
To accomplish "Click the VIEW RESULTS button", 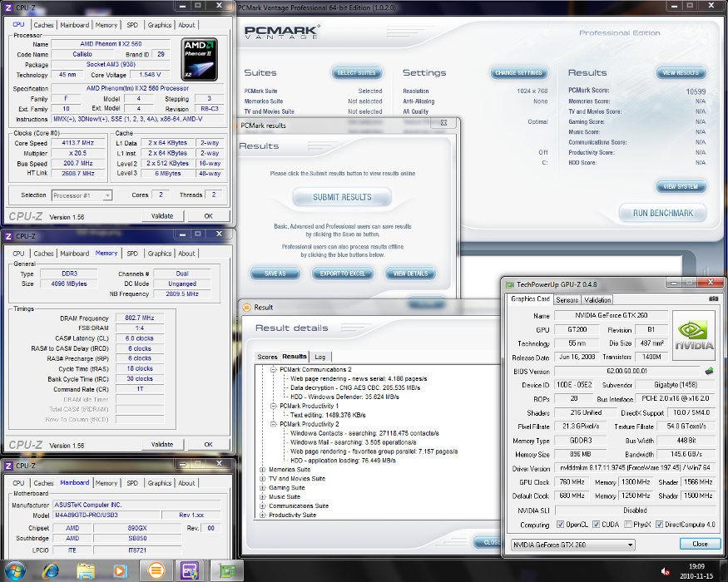I will pos(681,73).
